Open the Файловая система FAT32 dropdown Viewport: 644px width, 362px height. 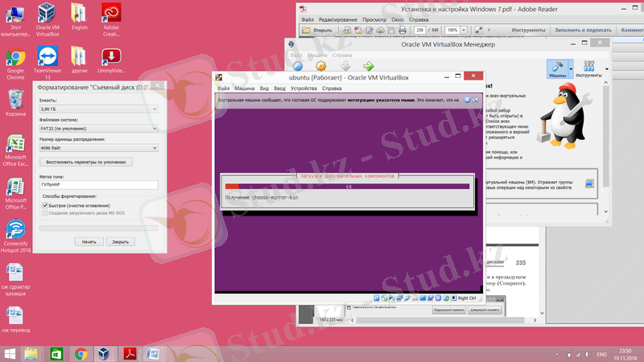coord(98,128)
